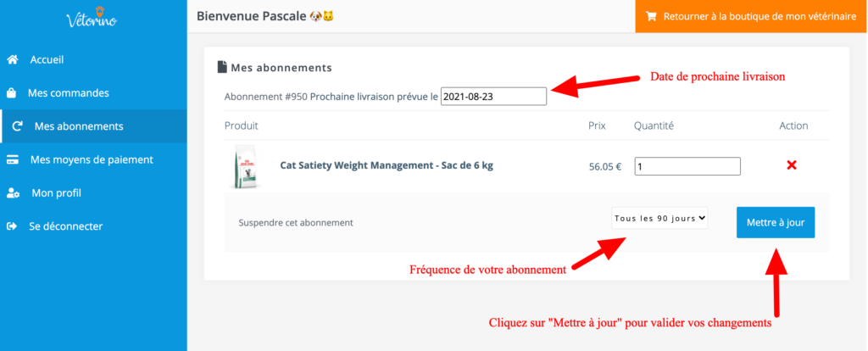Click the shopping cart icon in orange button
The image size is (868, 351).
click(x=652, y=16)
